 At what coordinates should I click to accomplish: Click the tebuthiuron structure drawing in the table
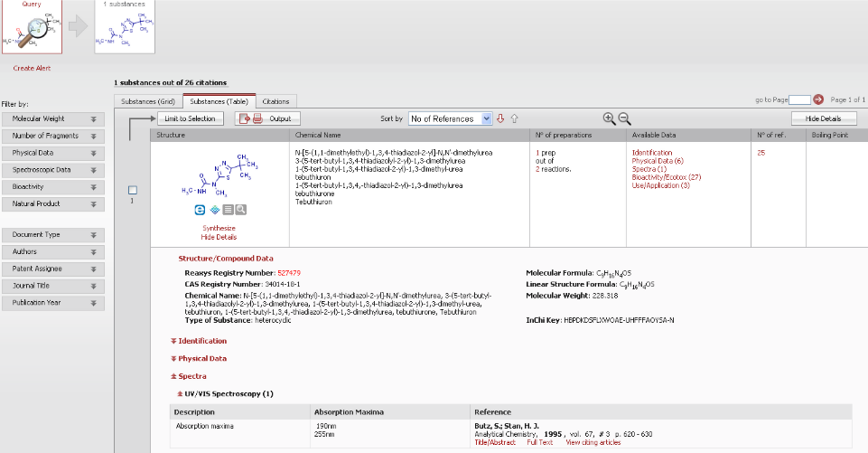[219, 175]
